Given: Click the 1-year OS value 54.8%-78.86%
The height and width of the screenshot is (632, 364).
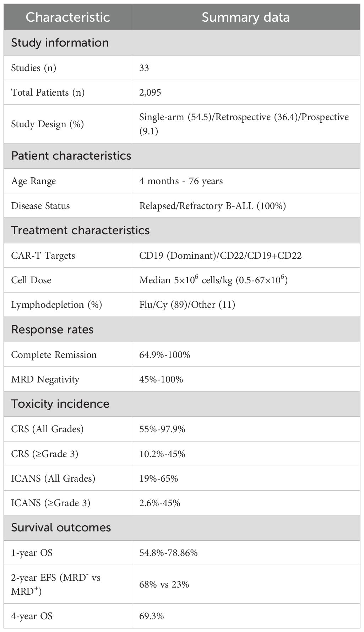Looking at the screenshot, I should coord(168,553).
